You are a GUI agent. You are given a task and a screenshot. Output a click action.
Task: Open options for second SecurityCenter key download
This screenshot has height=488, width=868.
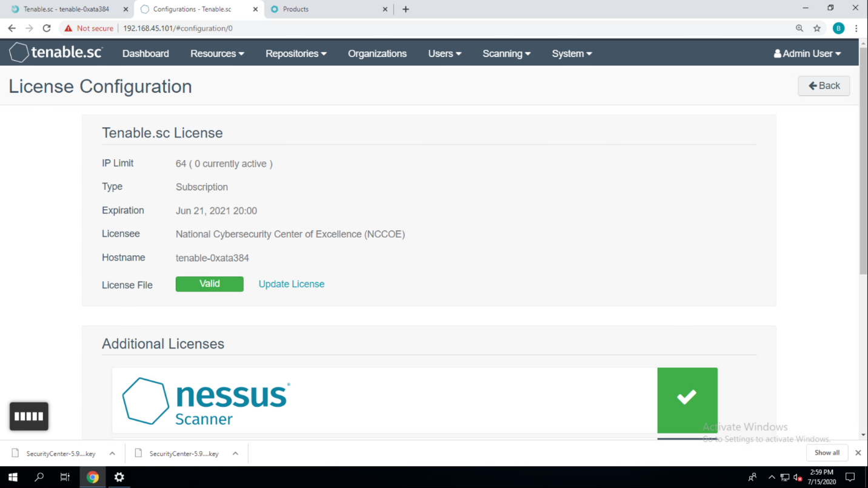235,453
